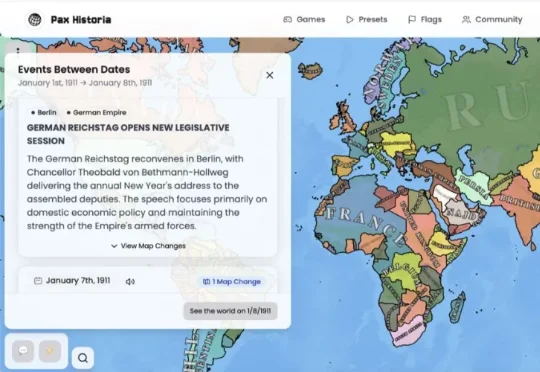Open the Community menu
This screenshot has height=372, width=540.
pyautogui.click(x=492, y=20)
